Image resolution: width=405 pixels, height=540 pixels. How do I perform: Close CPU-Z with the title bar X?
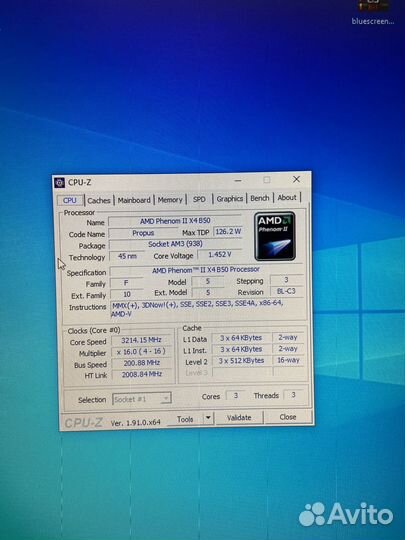click(296, 179)
